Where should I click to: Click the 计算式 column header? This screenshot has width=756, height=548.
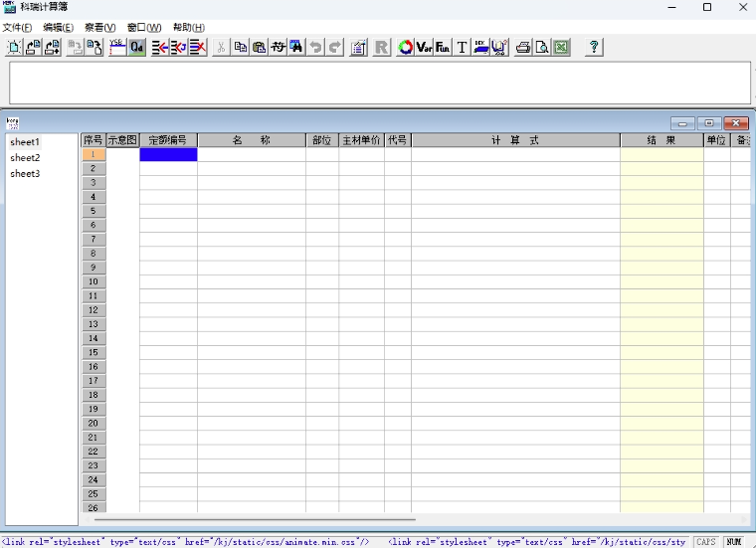[x=515, y=140]
